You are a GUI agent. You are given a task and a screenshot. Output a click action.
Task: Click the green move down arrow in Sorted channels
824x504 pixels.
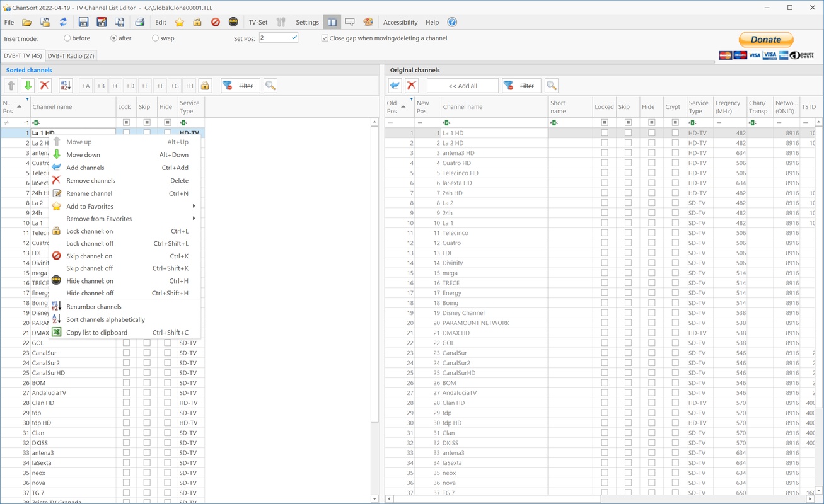point(28,86)
